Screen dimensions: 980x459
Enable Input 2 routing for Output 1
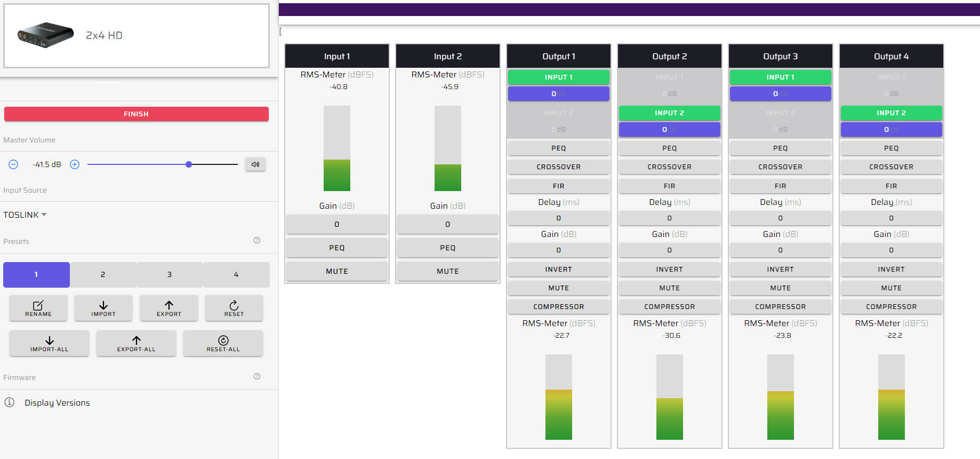tap(558, 113)
